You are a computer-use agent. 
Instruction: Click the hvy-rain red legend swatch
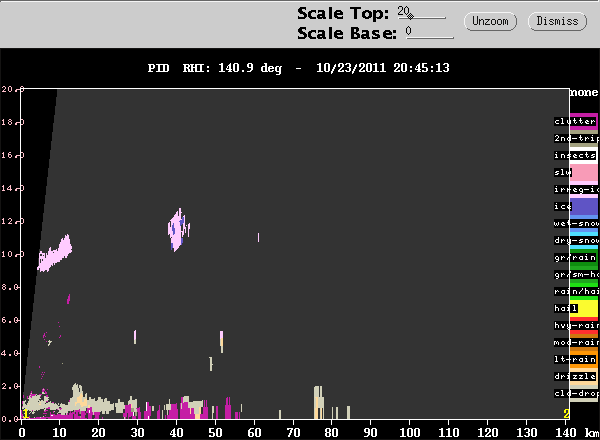(x=584, y=326)
